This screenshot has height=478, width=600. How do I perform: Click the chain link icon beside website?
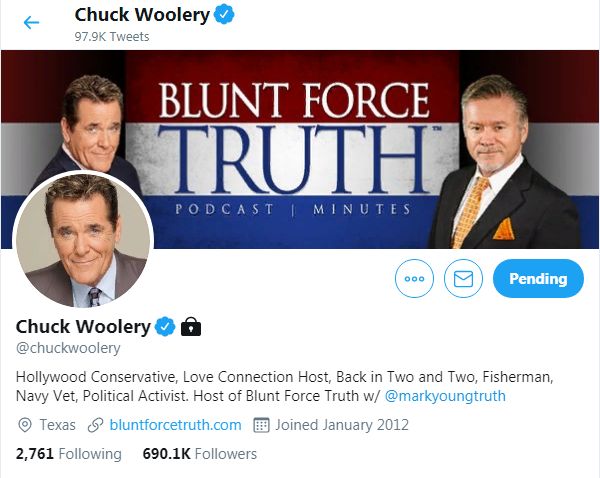95,425
